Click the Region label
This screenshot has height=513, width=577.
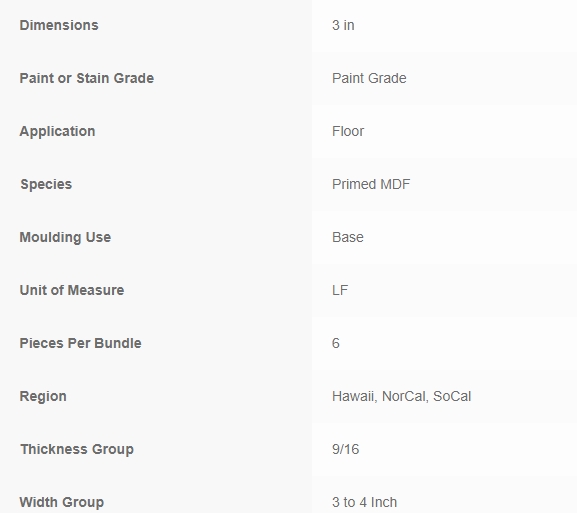click(x=43, y=396)
